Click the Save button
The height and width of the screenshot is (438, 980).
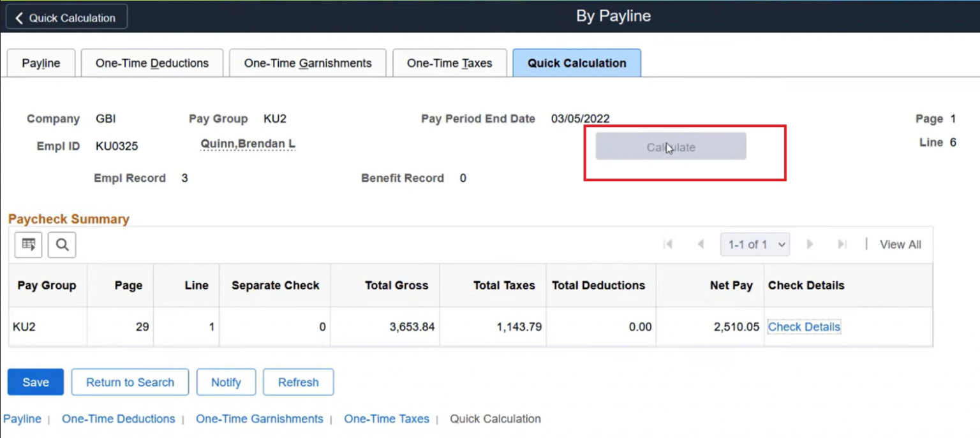pos(35,382)
